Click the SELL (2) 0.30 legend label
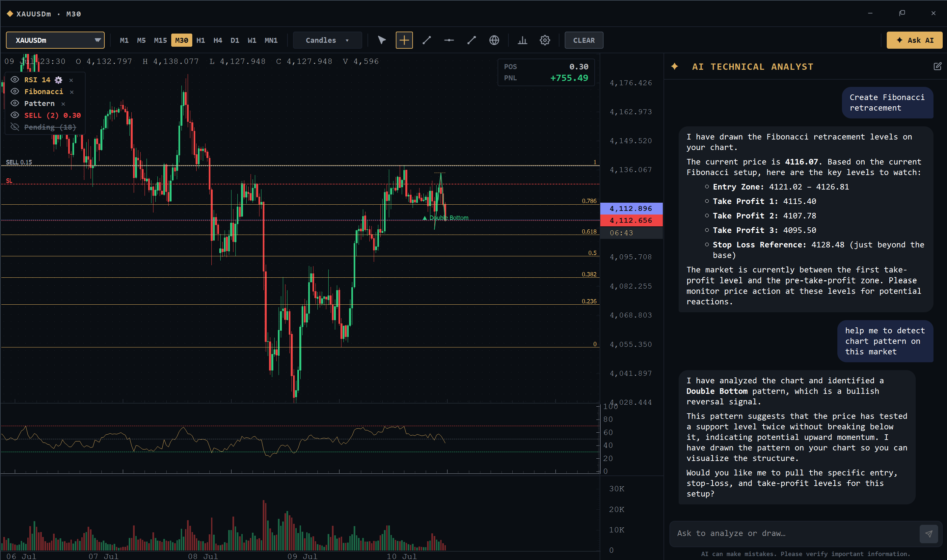The height and width of the screenshot is (560, 947). (52, 115)
